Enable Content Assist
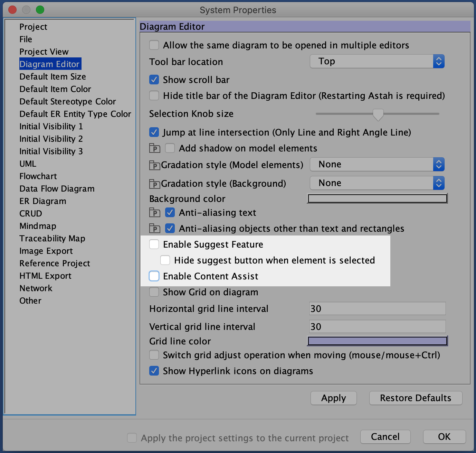Viewport: 476px width, 453px height. click(x=154, y=276)
